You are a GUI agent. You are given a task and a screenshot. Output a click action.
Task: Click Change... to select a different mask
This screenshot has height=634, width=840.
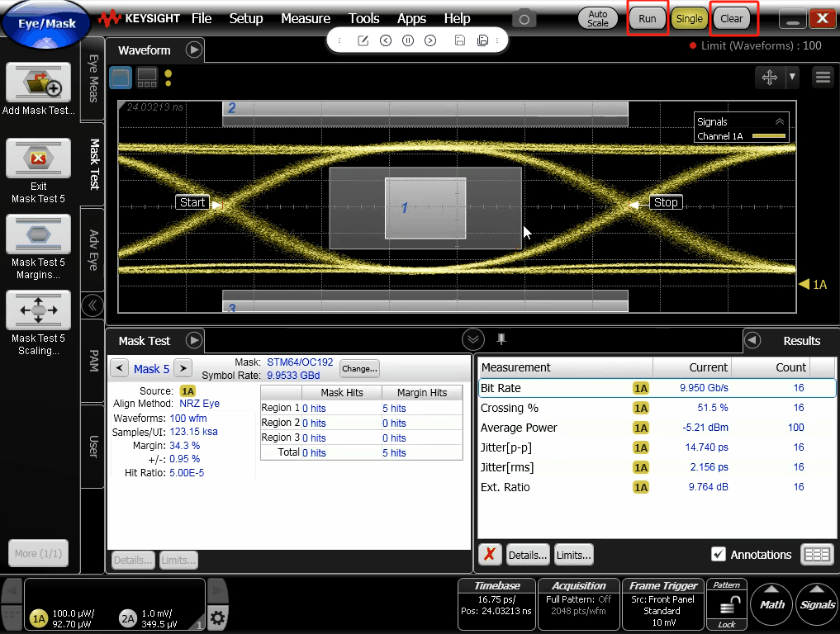click(x=359, y=368)
